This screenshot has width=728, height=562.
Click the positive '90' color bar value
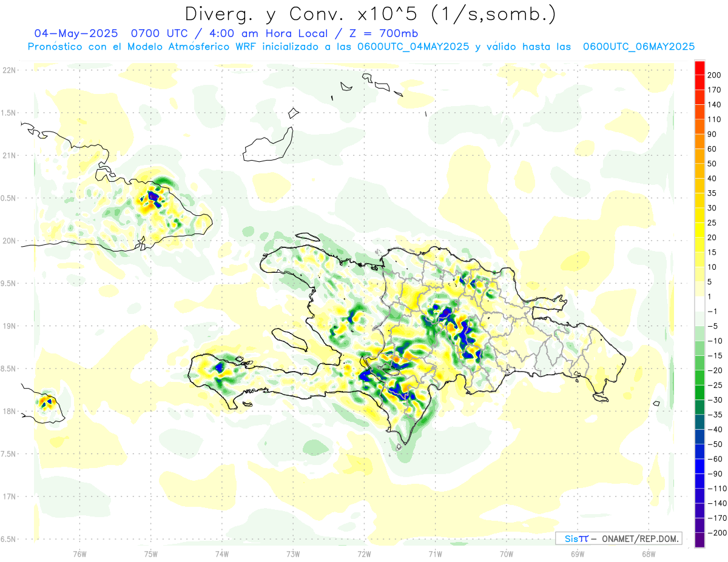[712, 134]
